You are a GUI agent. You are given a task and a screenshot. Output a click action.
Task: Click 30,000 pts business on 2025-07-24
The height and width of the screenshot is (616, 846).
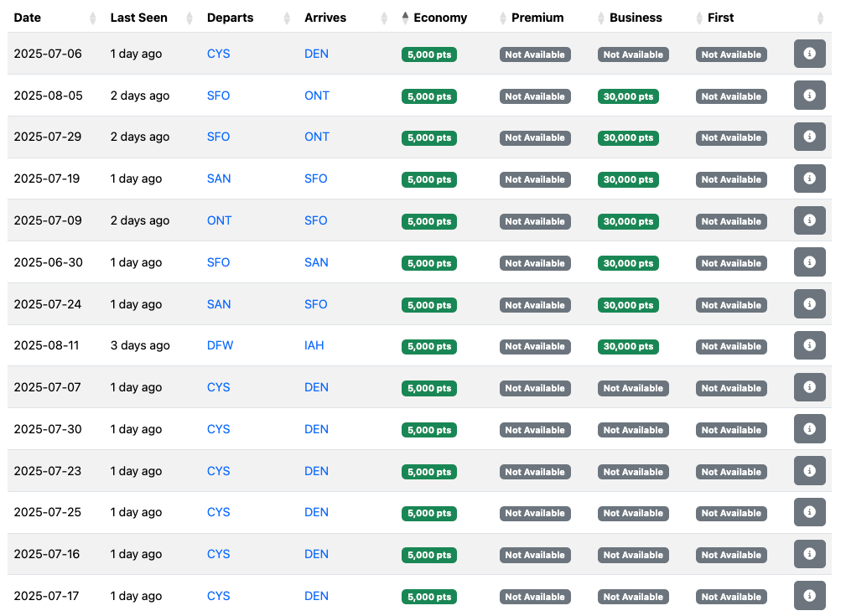pos(628,305)
